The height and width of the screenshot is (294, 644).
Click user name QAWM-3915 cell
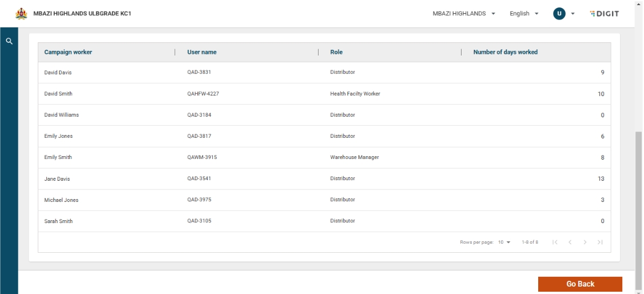pyautogui.click(x=202, y=157)
